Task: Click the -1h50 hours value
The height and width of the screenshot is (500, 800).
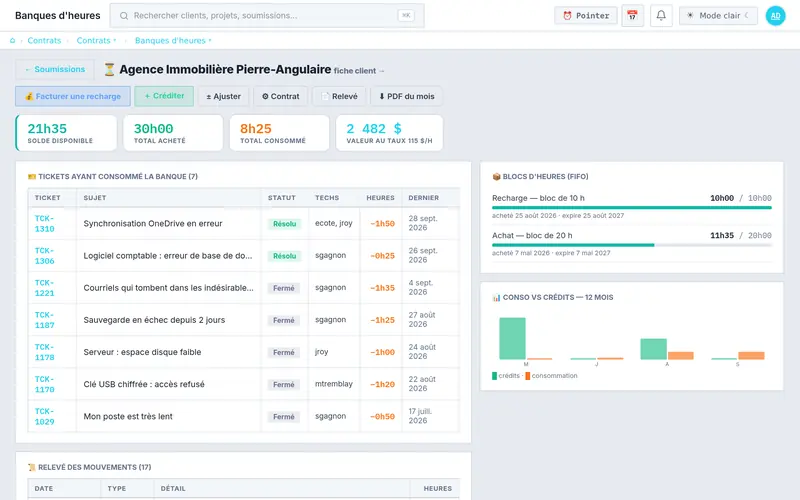Action: pyautogui.click(x=382, y=223)
